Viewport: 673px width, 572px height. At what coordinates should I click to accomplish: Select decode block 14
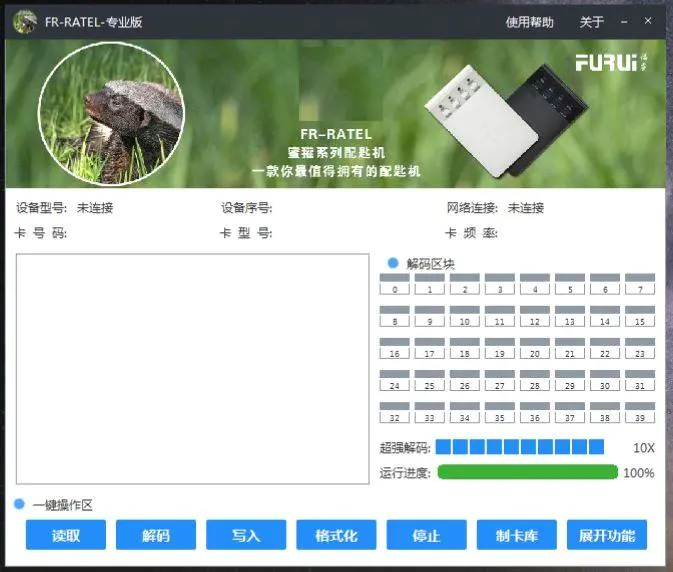605,316
